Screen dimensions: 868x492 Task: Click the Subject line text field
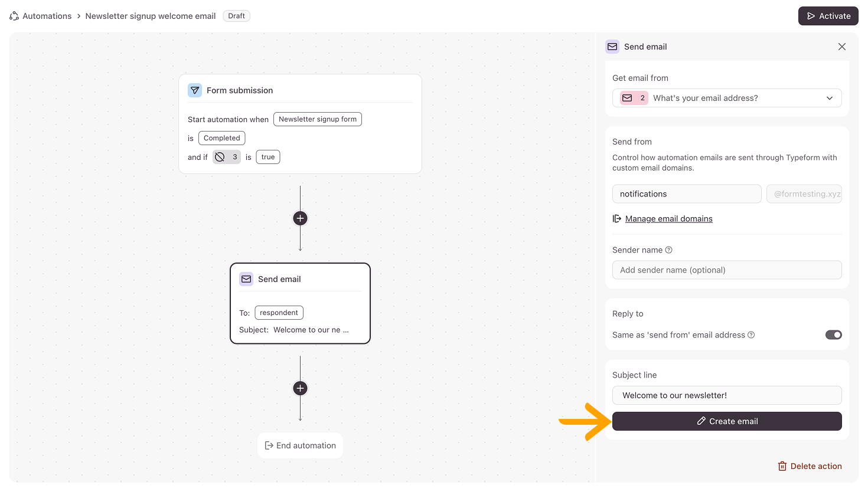727,395
